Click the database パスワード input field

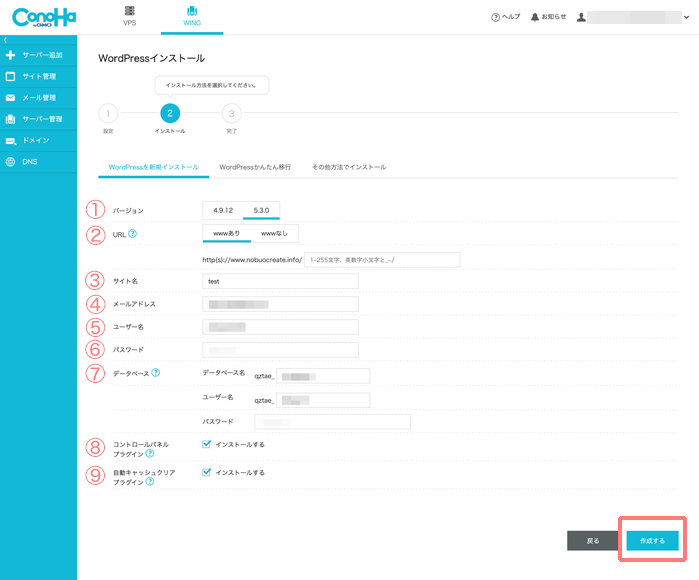tap(333, 422)
